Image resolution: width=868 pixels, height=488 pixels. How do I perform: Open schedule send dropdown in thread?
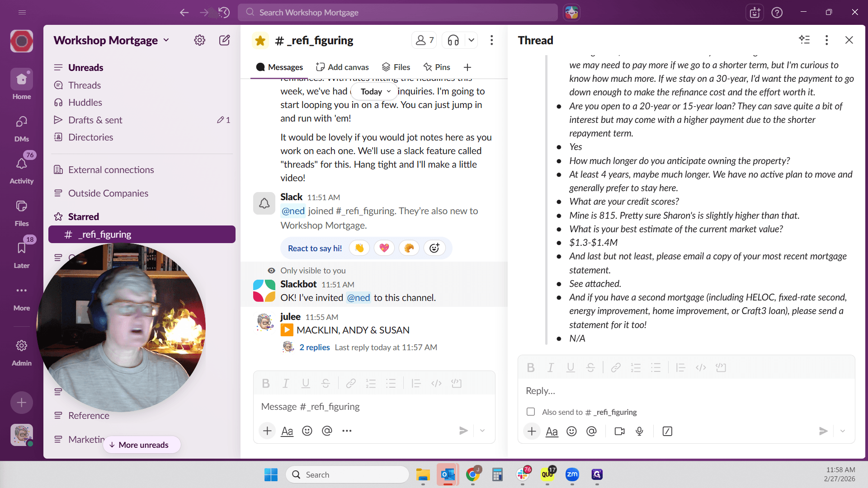tap(843, 431)
